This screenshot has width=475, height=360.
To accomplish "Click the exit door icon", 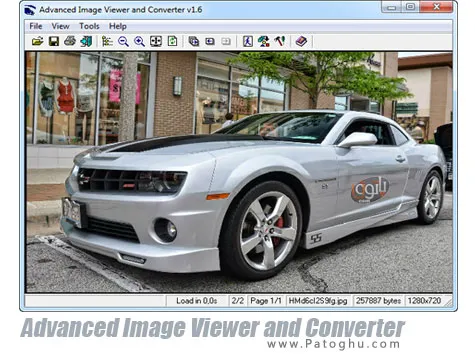I will pos(86,41).
